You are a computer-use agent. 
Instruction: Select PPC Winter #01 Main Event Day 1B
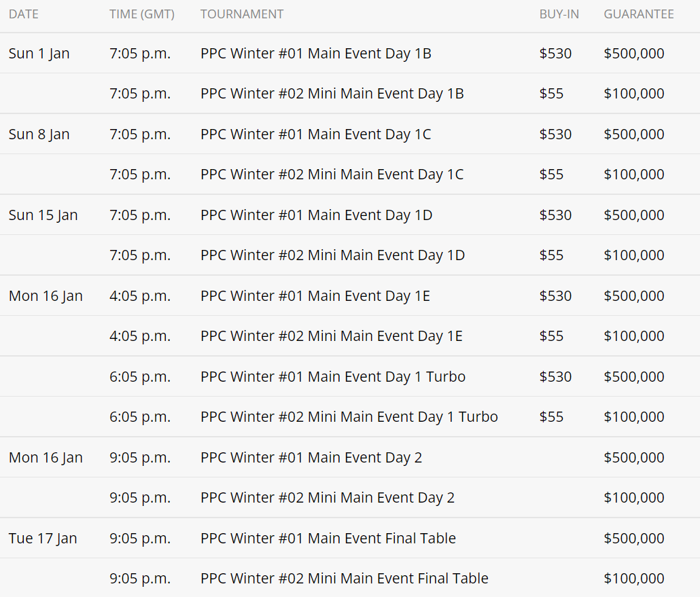316,54
